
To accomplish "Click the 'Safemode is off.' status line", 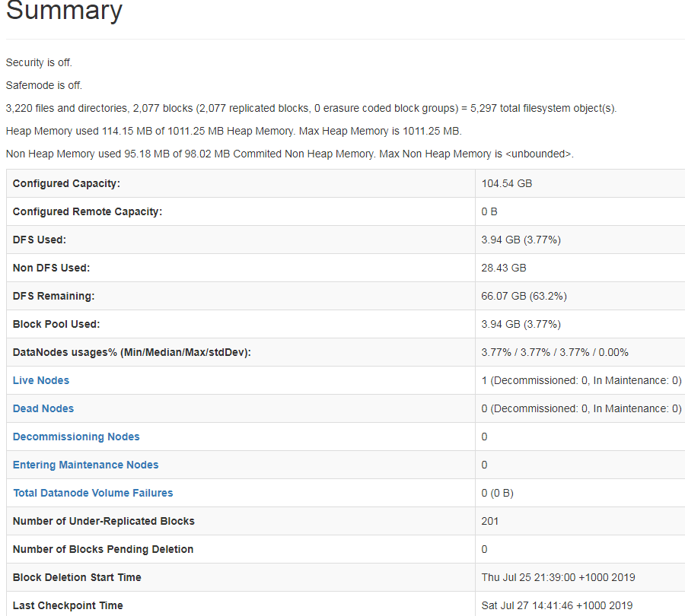I will click(44, 85).
